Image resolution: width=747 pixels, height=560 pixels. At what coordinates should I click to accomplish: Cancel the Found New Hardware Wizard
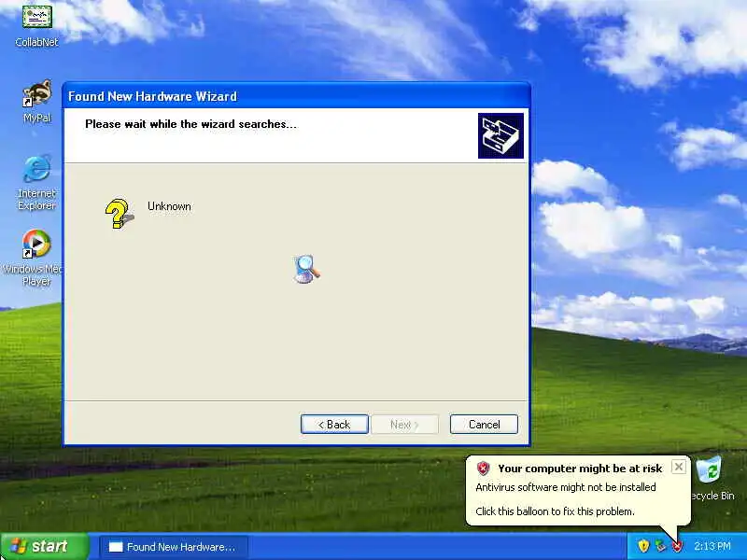coord(484,425)
